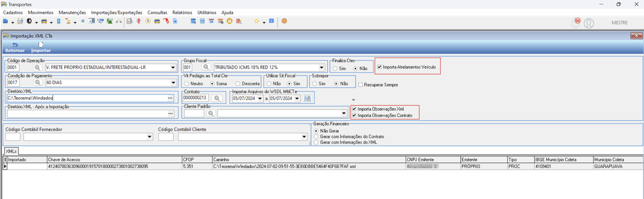The image size is (644, 199).
Task: Open the V. FRETE PROPRIO operation dropdown
Action: pos(173,68)
